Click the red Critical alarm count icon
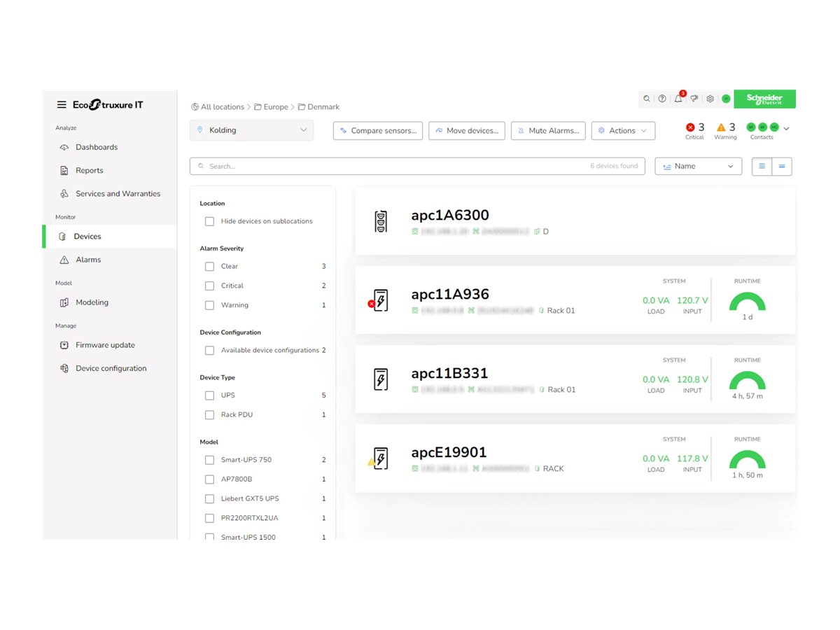This screenshot has height=630, width=840. tap(690, 127)
